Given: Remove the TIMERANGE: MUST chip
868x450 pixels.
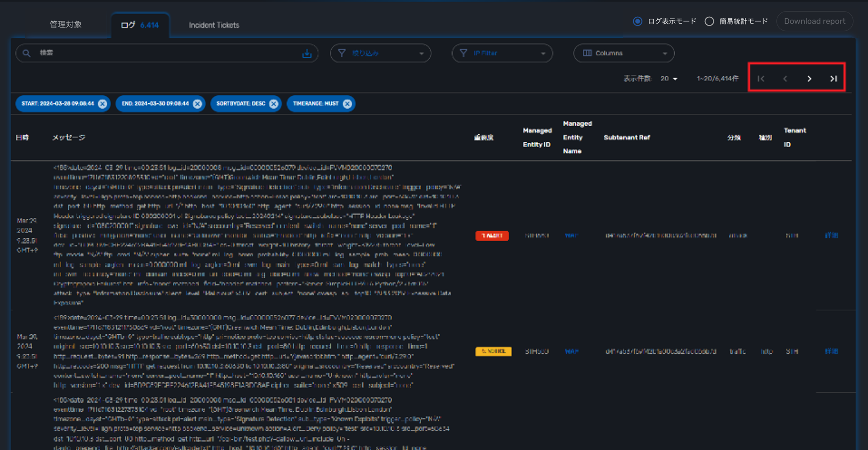Looking at the screenshot, I should pyautogui.click(x=347, y=104).
